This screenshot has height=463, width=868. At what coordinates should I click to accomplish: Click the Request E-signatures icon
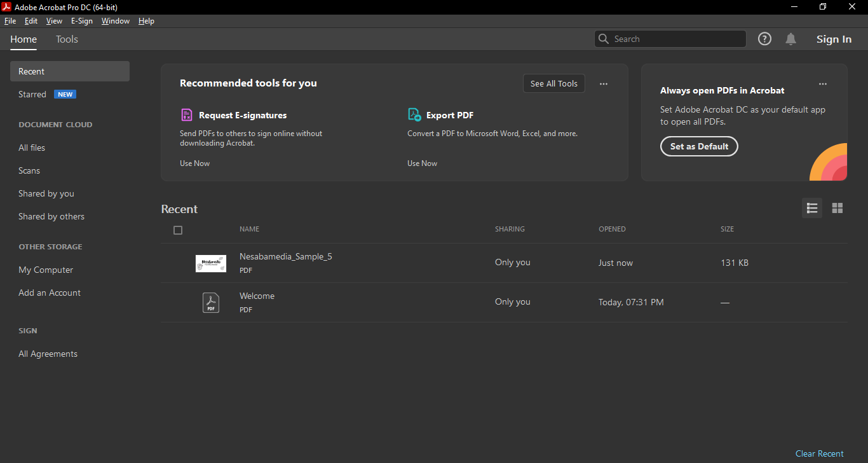(x=186, y=115)
